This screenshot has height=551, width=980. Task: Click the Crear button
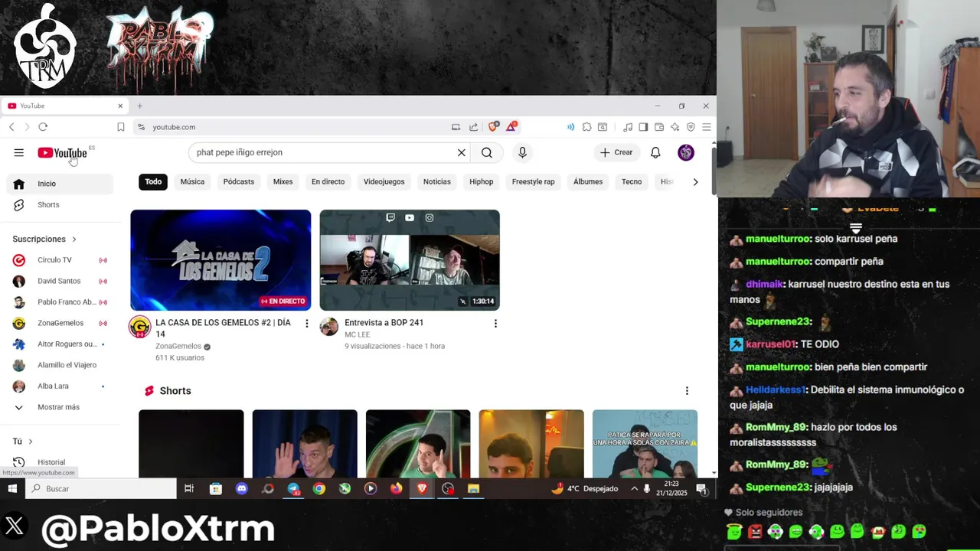[x=616, y=152]
